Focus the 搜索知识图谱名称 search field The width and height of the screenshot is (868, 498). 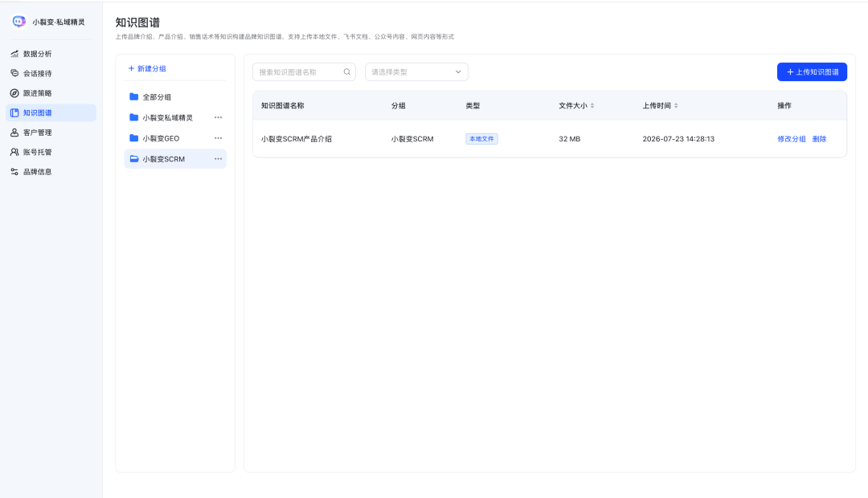(x=304, y=72)
